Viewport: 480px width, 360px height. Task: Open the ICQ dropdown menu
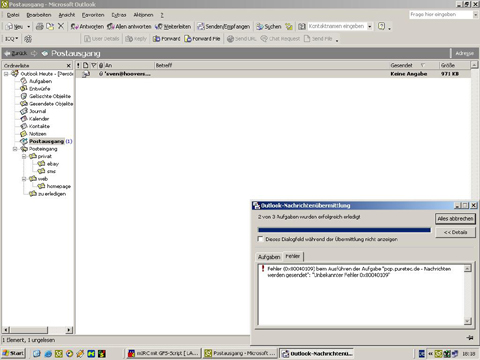pos(11,39)
